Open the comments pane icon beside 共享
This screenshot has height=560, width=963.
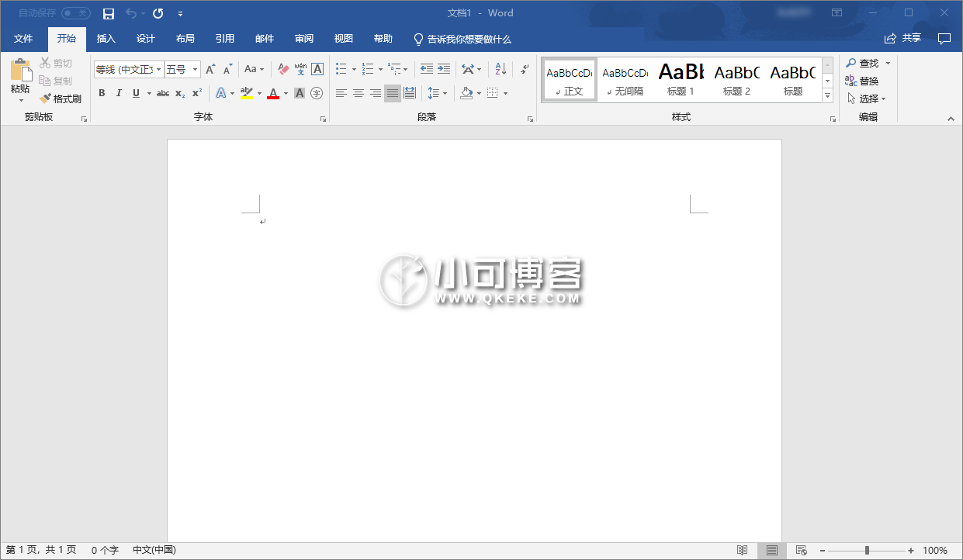[944, 39]
